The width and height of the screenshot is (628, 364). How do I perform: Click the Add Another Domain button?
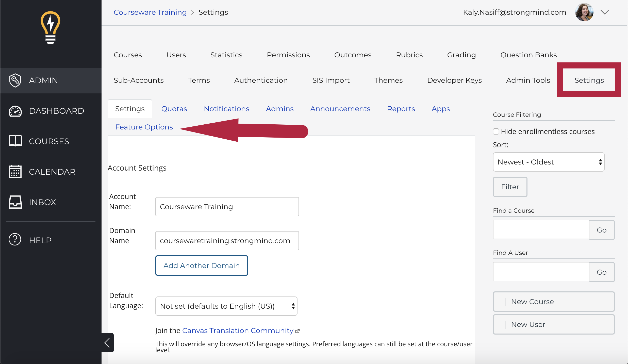[202, 266]
